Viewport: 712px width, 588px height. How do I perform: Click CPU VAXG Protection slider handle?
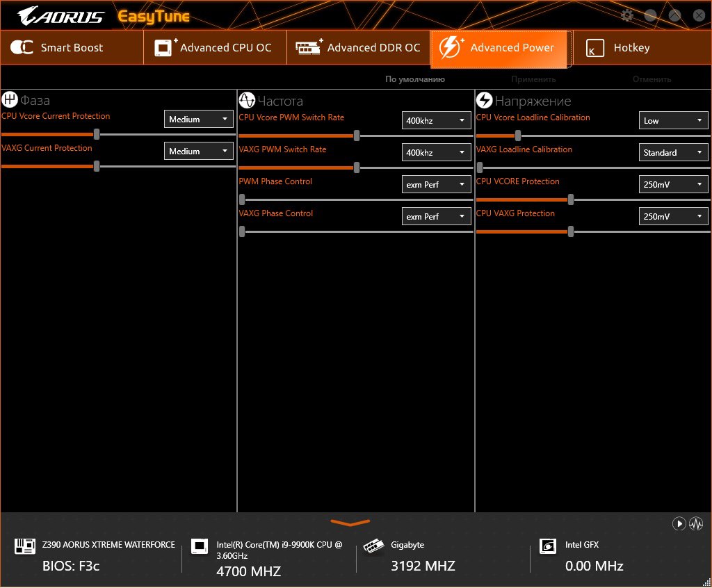point(571,231)
